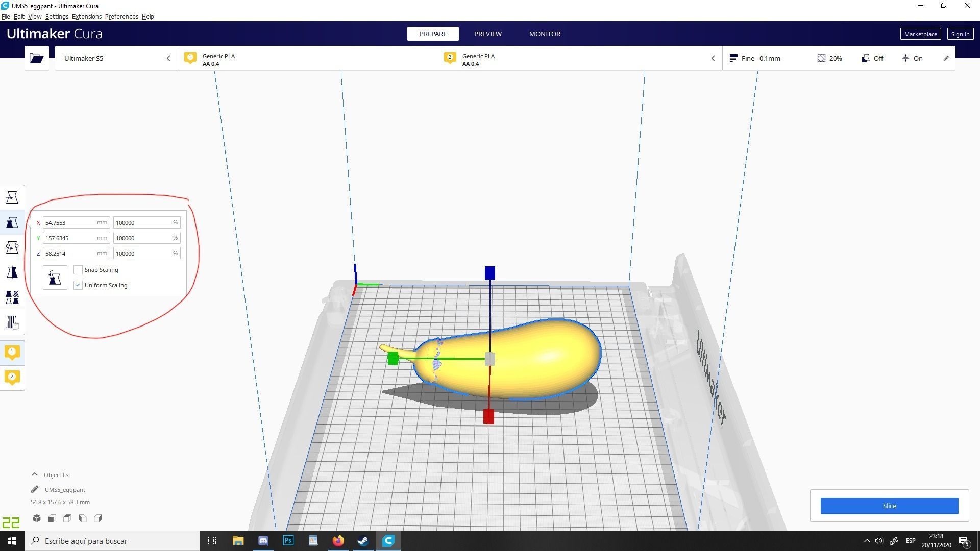
Task: Choose extruder 2 in left toolbar
Action: coord(12,377)
